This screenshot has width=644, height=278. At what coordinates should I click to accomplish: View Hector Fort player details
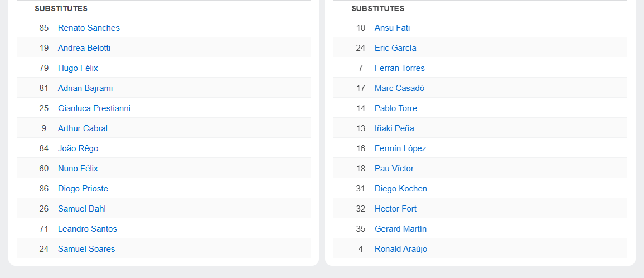(395, 209)
